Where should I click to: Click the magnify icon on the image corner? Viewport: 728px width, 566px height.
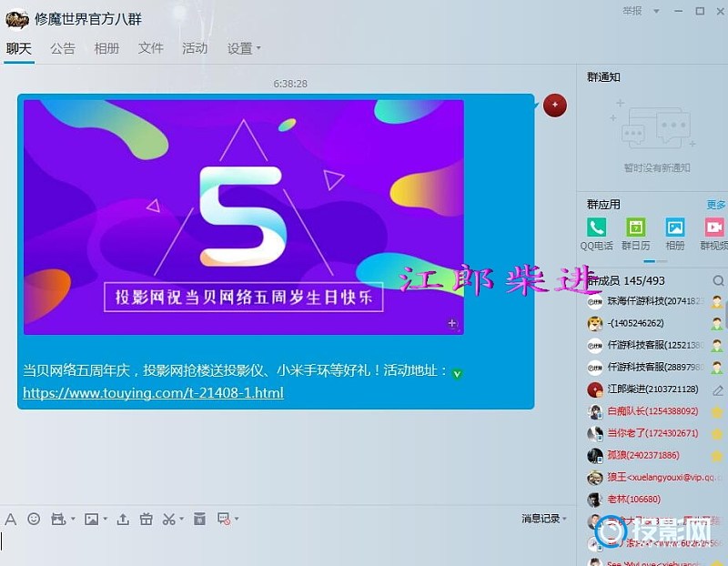tap(452, 324)
